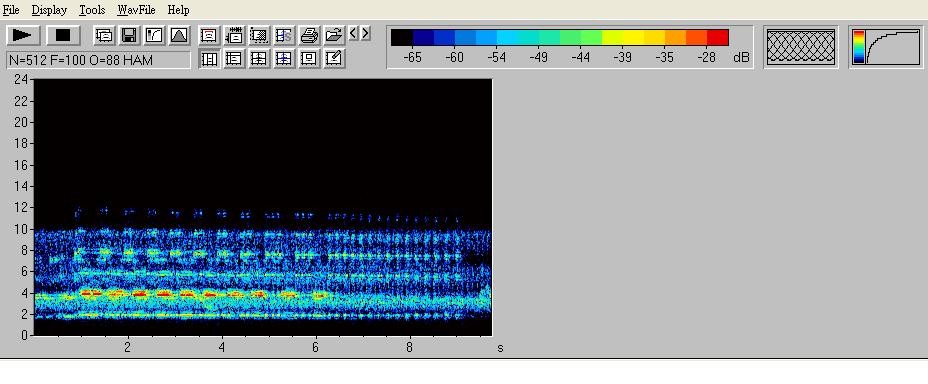Viewport: 928px width, 384px height.
Task: Click the right arrow navigation button
Action: coord(366,34)
